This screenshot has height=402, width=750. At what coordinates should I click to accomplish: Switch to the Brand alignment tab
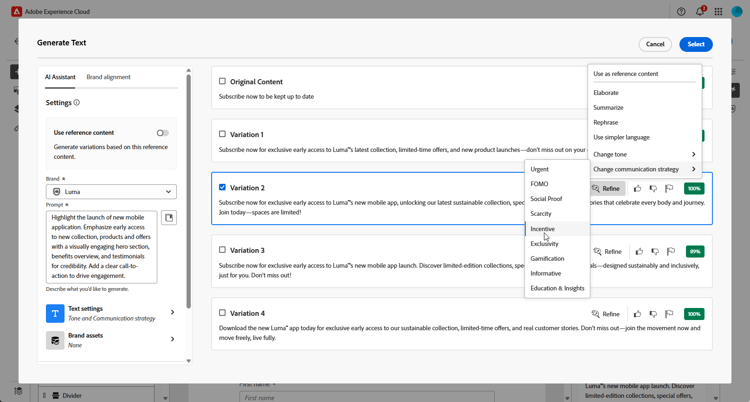point(109,77)
